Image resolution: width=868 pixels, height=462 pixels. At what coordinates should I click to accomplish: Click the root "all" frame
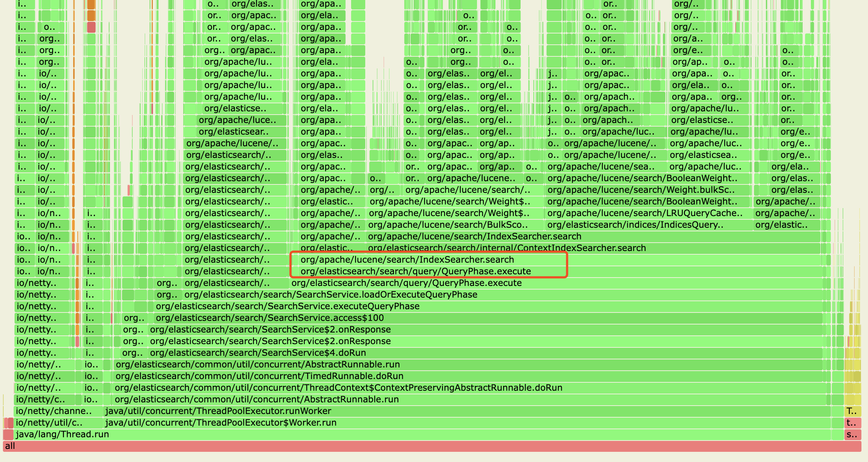tap(432, 446)
